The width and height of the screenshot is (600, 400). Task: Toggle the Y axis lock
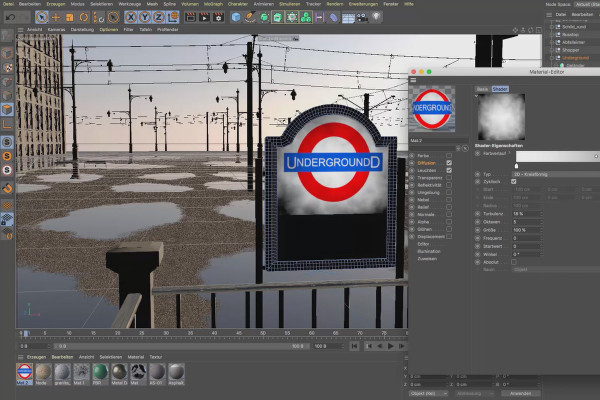tap(145, 17)
